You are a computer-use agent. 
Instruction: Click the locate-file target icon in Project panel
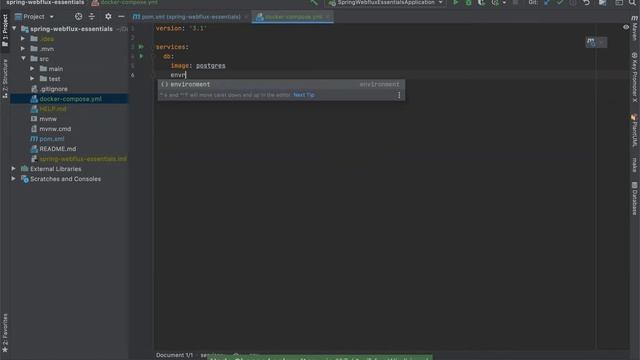pos(78,16)
